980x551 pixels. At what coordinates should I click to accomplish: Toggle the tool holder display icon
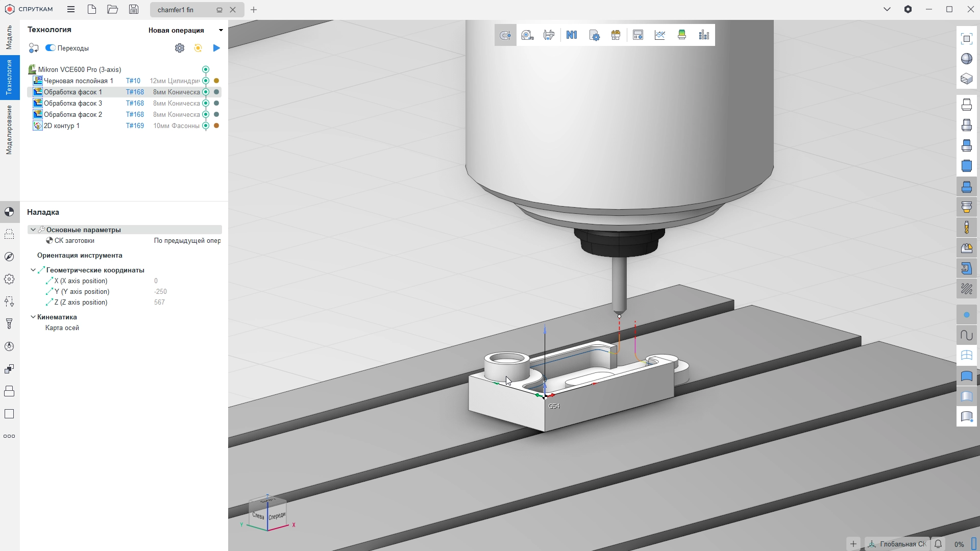[967, 207]
